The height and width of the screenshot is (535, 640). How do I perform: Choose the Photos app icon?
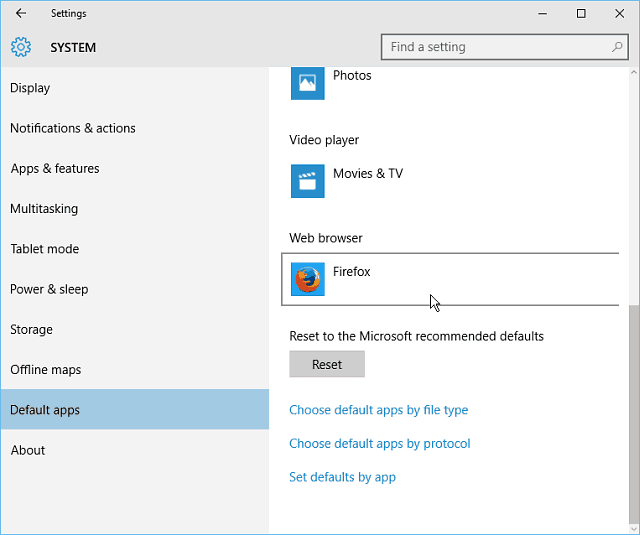[x=307, y=83]
